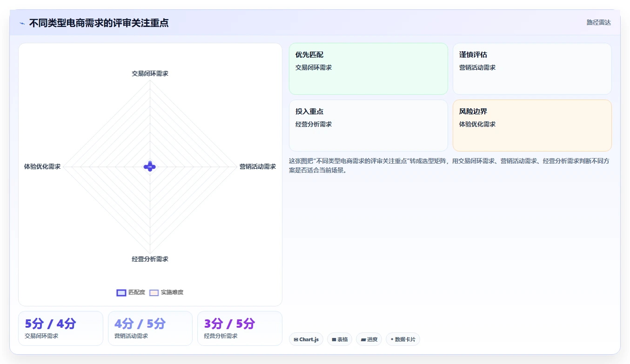Image resolution: width=630 pixels, height=364 pixels.
Task: Click the 数据卡片 tag icon
Action: click(x=392, y=339)
